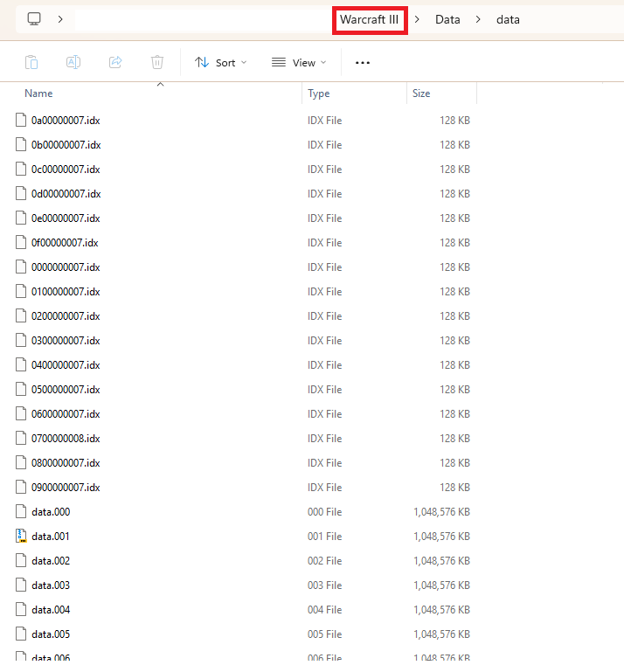Select file 0b00000007.idx
Screen dimensions: 624x672
click(66, 145)
